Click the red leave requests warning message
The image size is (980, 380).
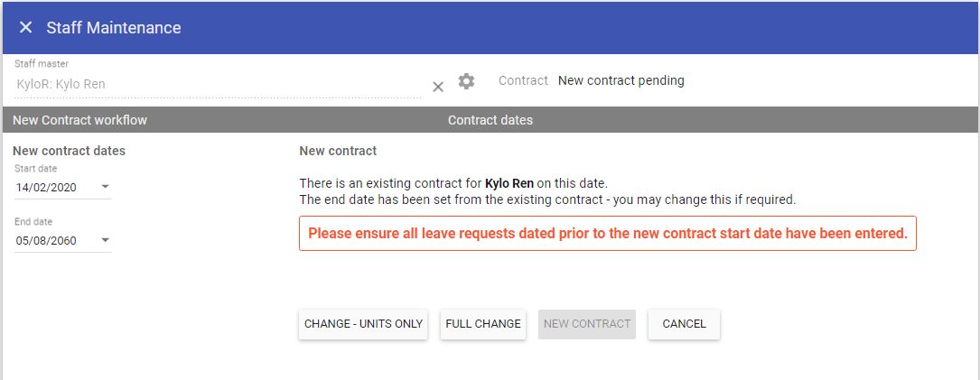pos(607,233)
